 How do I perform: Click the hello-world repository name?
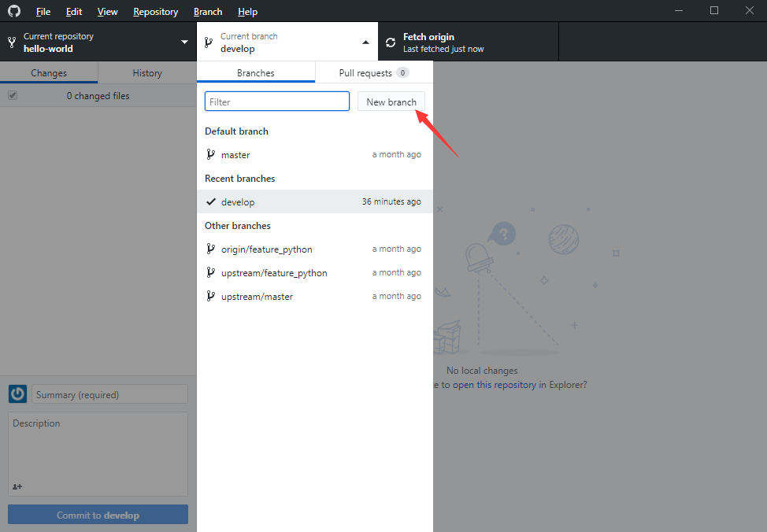point(48,49)
